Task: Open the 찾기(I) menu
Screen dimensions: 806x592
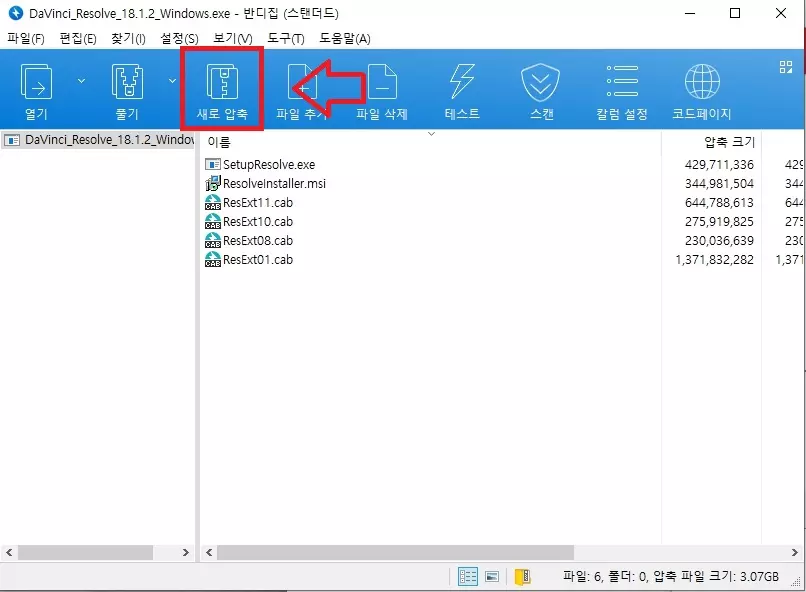Action: point(129,39)
